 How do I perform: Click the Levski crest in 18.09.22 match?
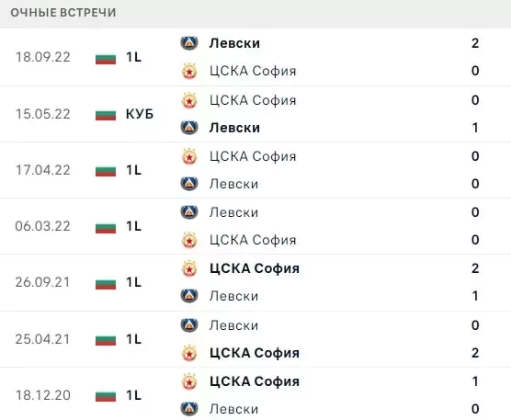[x=189, y=42]
